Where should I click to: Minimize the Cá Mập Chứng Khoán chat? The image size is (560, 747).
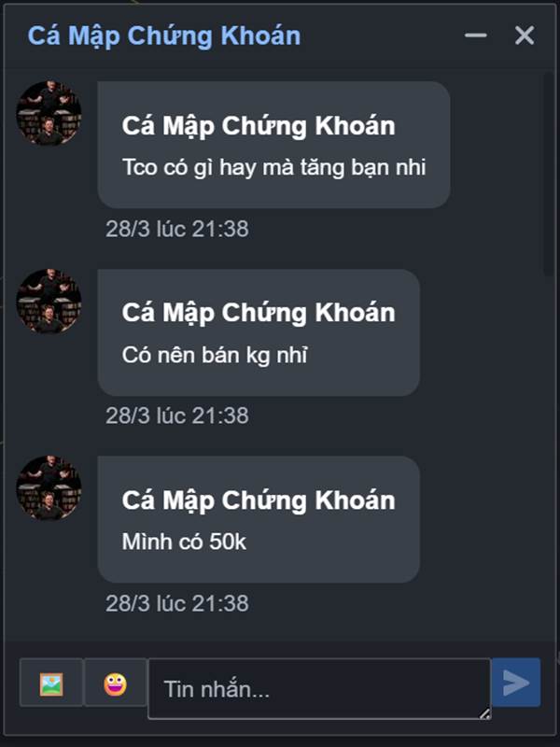point(475,35)
